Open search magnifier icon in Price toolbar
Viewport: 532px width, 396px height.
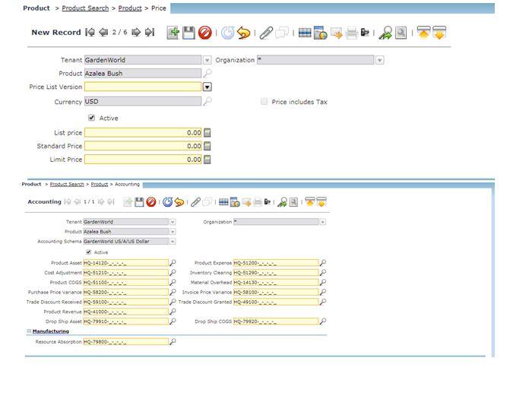point(401,33)
